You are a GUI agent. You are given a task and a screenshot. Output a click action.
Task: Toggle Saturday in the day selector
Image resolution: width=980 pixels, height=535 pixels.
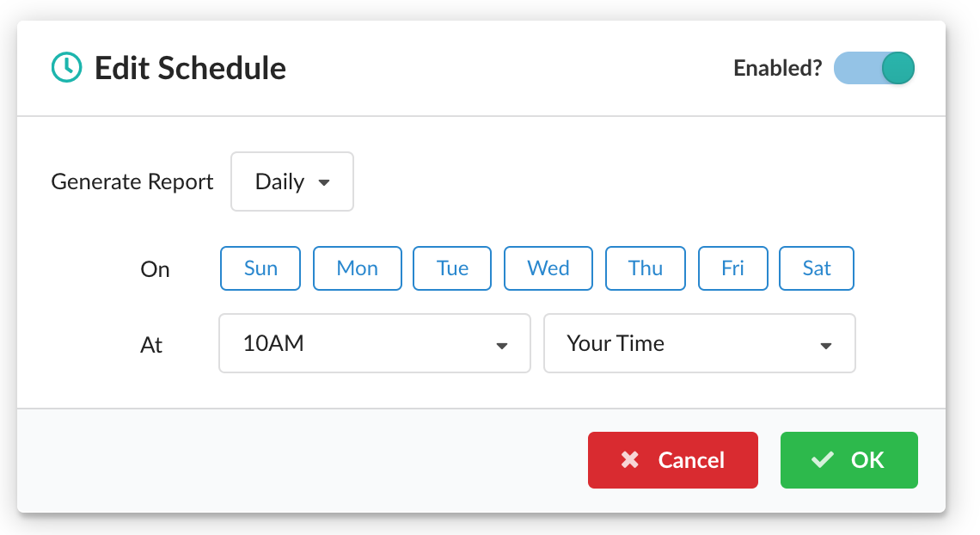pos(816,268)
